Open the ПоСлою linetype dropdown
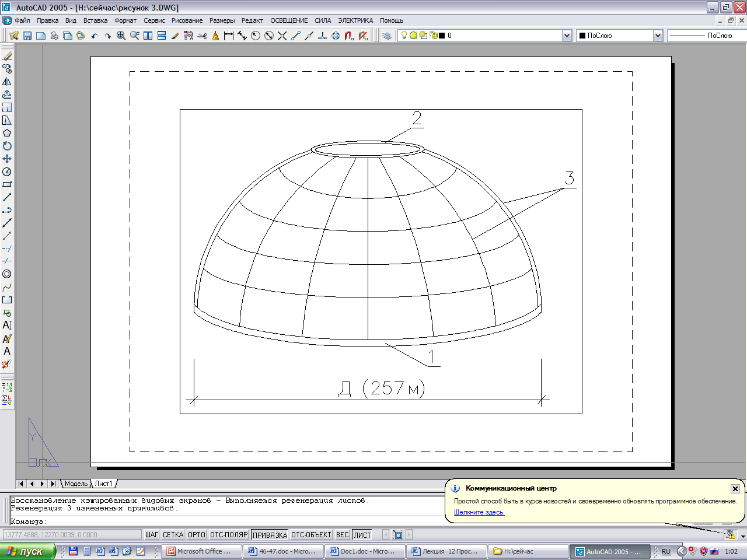 (707, 36)
